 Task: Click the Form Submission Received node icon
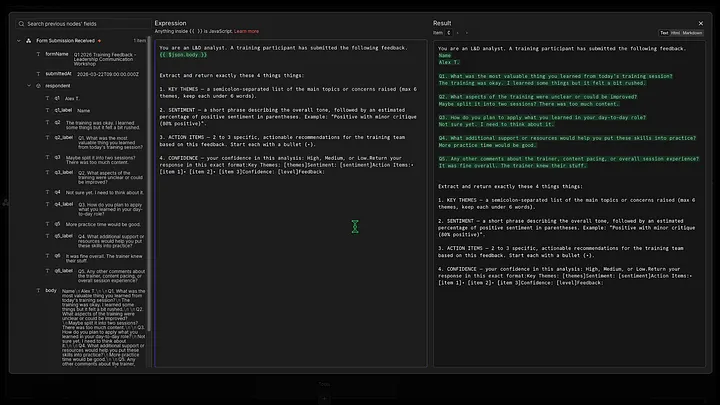pyautogui.click(x=28, y=40)
